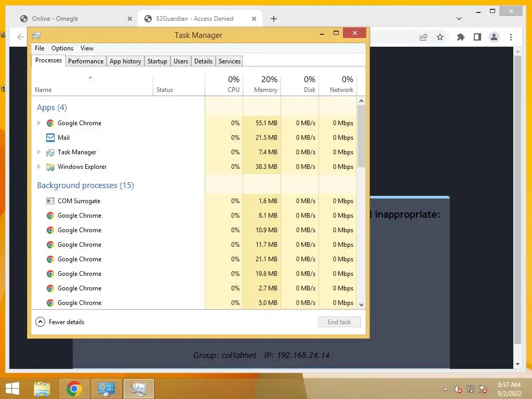Close the Online - Omegle tab
Image resolution: width=532 pixels, height=399 pixels.
129,19
